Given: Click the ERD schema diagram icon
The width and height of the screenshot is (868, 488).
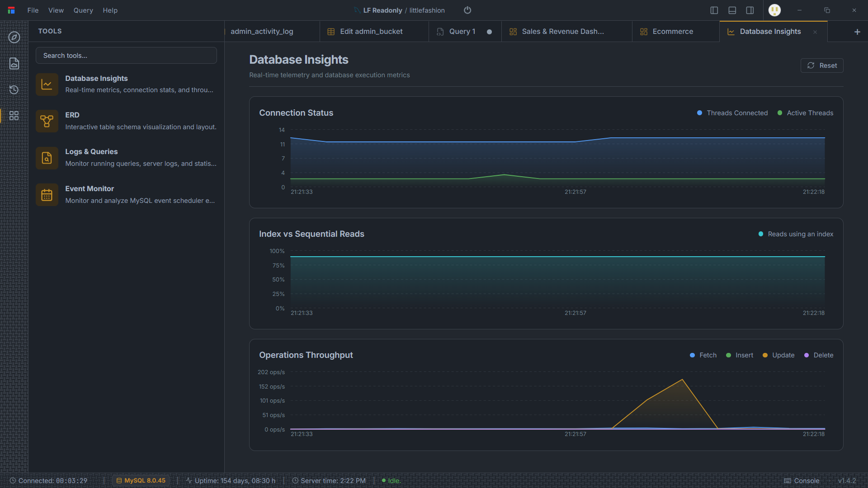Looking at the screenshot, I should [x=47, y=121].
